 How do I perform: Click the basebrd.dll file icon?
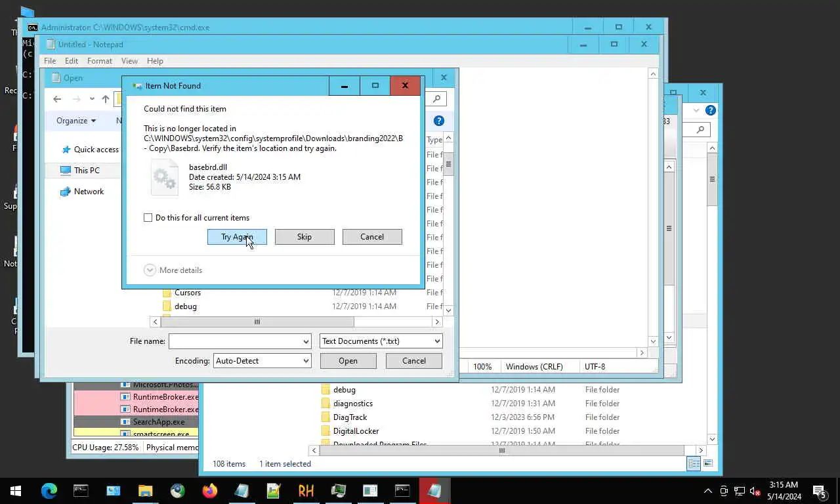pyautogui.click(x=164, y=177)
